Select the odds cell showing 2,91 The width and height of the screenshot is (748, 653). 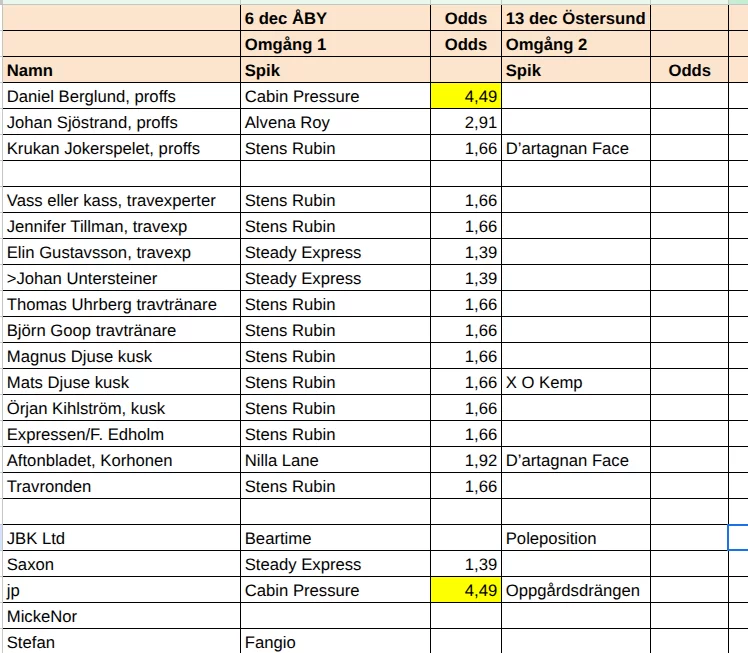[480, 123]
